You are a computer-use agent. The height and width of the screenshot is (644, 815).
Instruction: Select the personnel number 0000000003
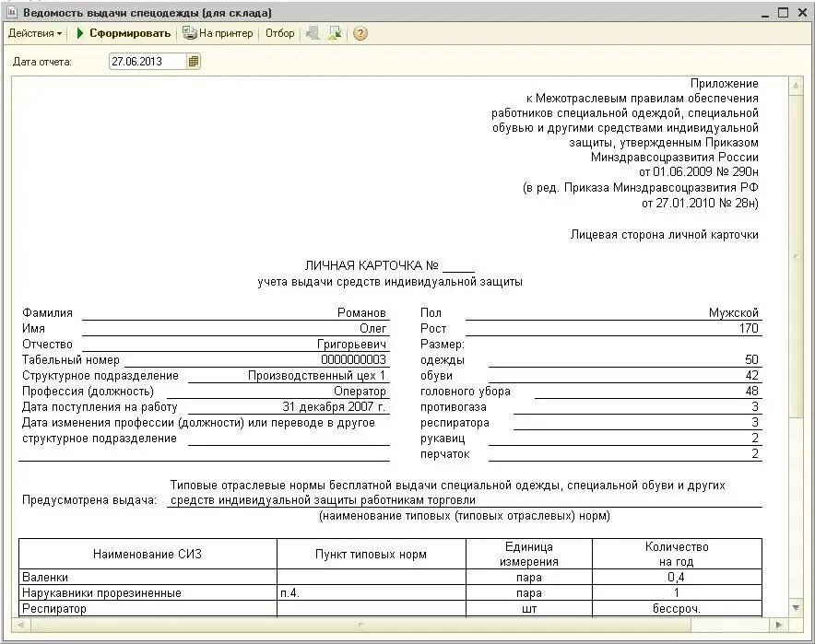pos(353,359)
